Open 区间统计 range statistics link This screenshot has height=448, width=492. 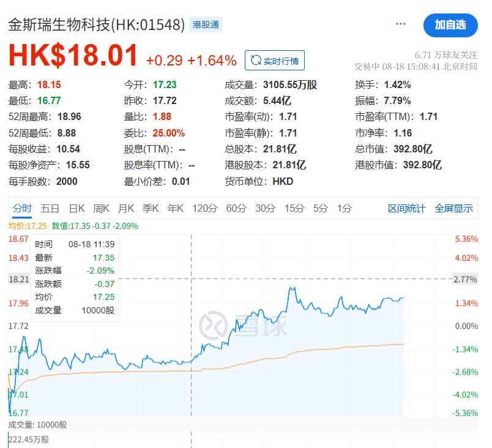(x=406, y=209)
